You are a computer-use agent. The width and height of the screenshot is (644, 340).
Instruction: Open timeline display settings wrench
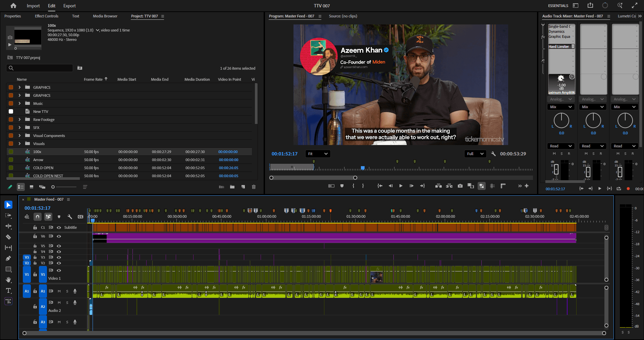point(70,217)
